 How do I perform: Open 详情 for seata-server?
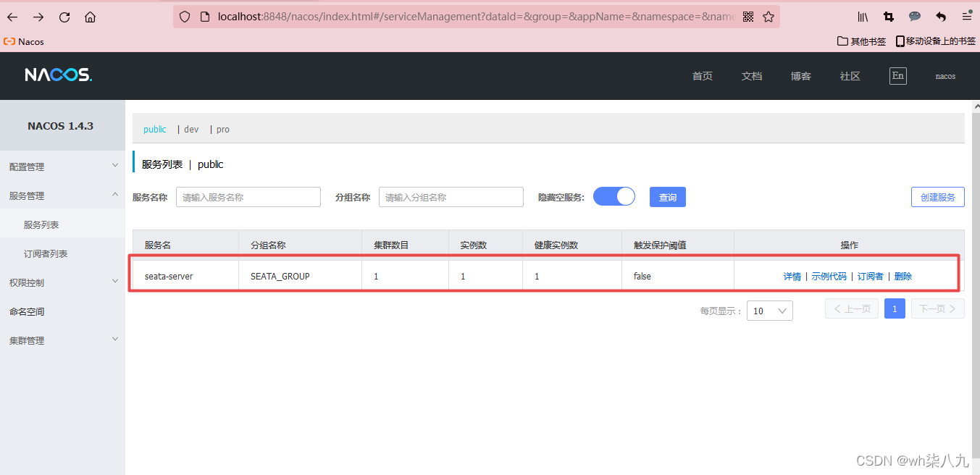pyautogui.click(x=792, y=277)
